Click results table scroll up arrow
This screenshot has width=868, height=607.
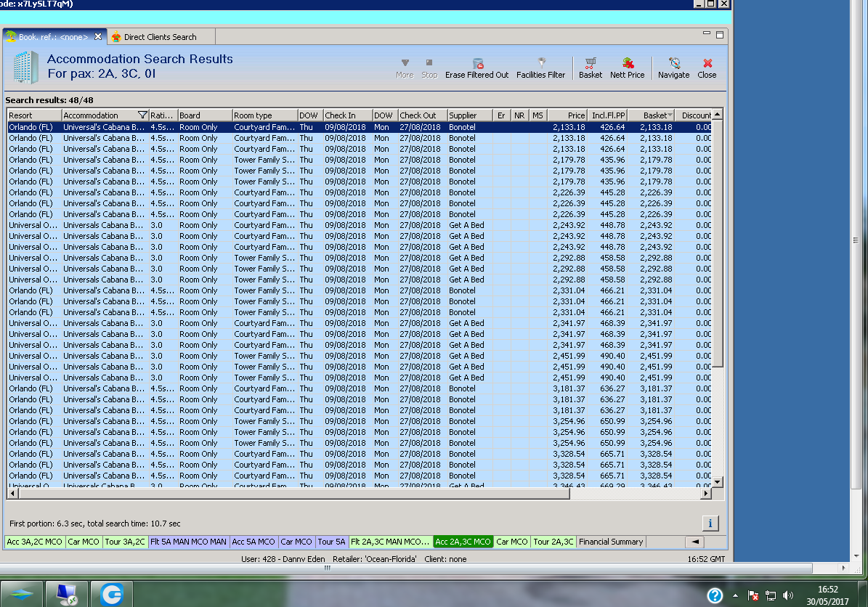click(718, 115)
